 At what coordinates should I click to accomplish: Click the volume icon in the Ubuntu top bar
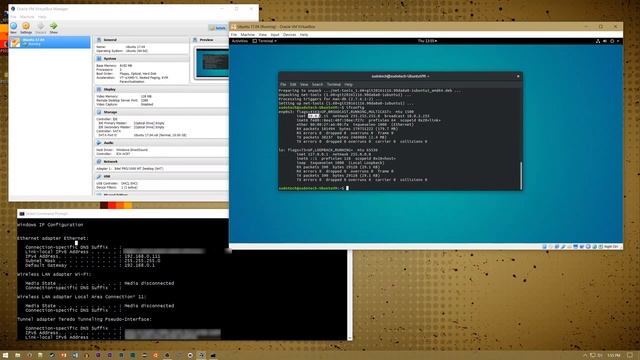pos(605,41)
